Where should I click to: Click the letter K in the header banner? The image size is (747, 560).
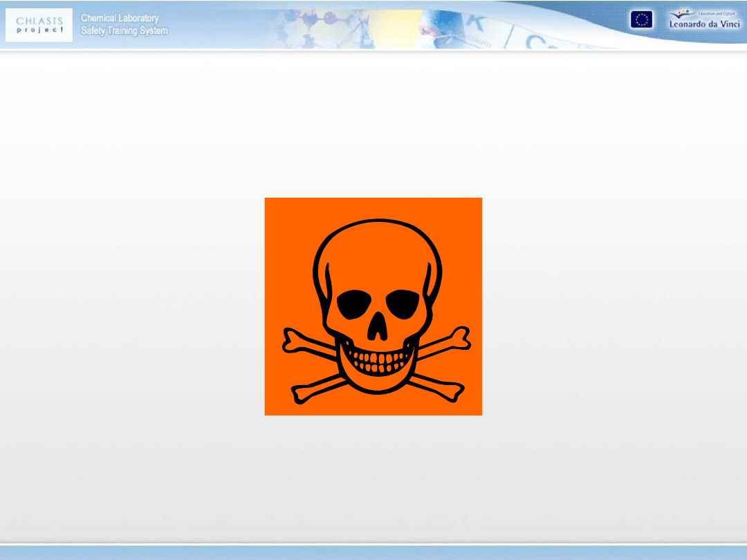[x=477, y=22]
